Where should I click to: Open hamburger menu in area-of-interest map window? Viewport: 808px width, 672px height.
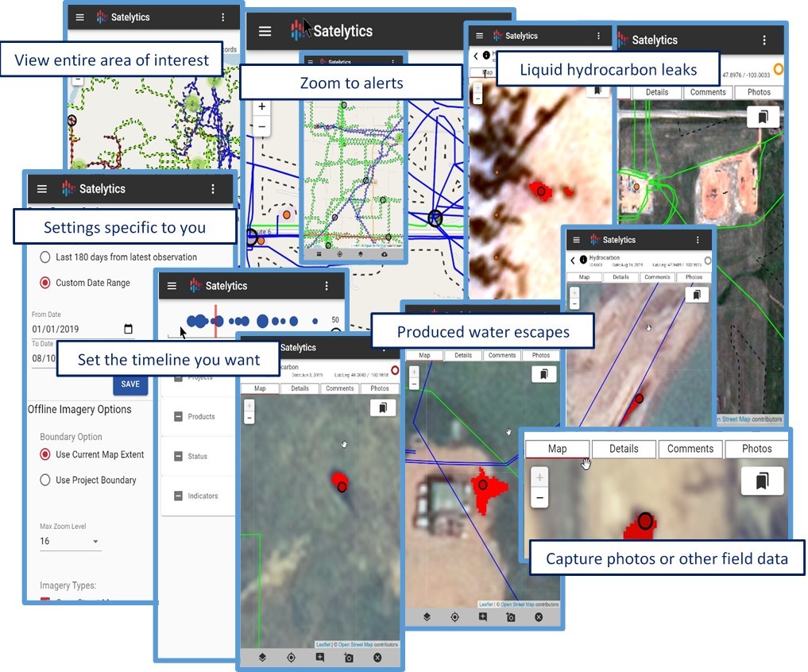tap(80, 17)
